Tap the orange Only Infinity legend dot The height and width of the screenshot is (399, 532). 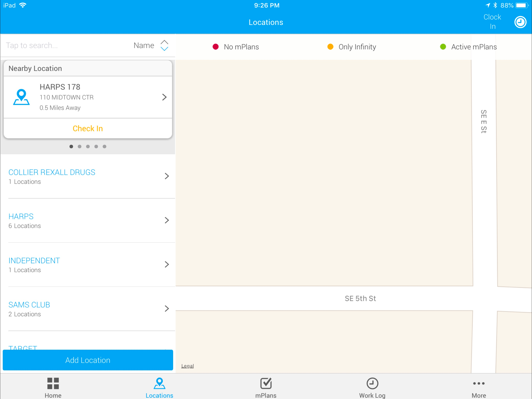coord(330,47)
